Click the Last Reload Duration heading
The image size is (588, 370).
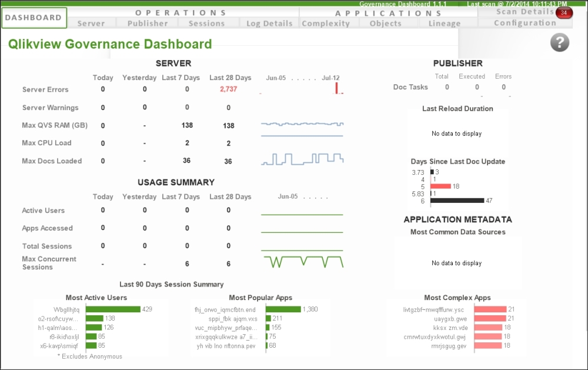tap(457, 108)
